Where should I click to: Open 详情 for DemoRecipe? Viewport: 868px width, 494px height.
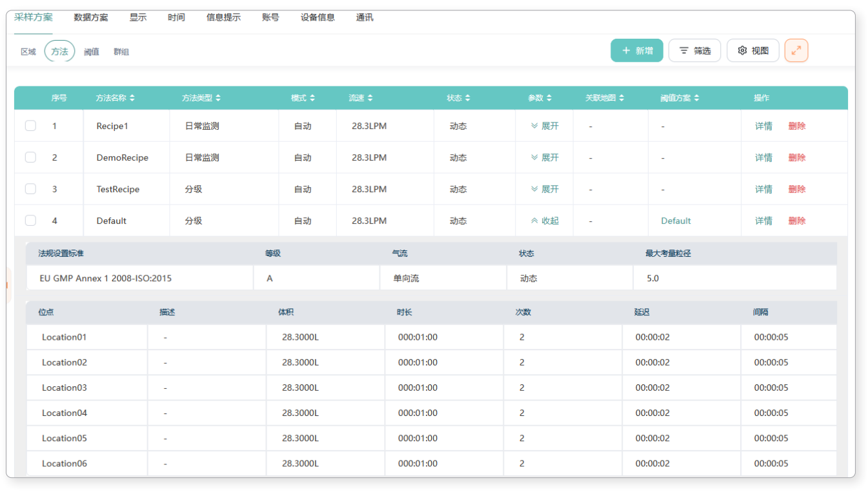click(763, 158)
